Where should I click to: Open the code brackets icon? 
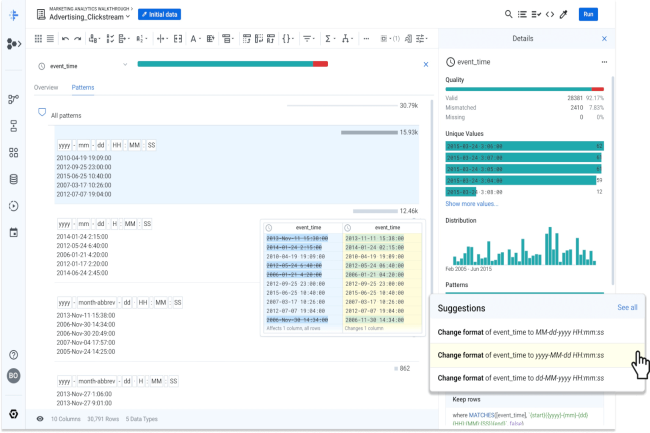click(x=550, y=14)
